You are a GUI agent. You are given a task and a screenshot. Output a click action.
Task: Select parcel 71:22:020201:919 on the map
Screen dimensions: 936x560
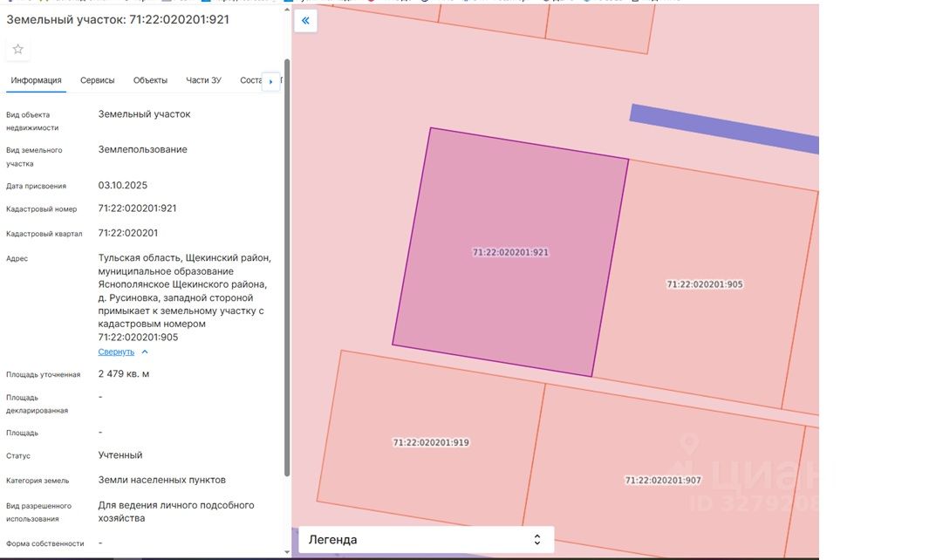431,442
